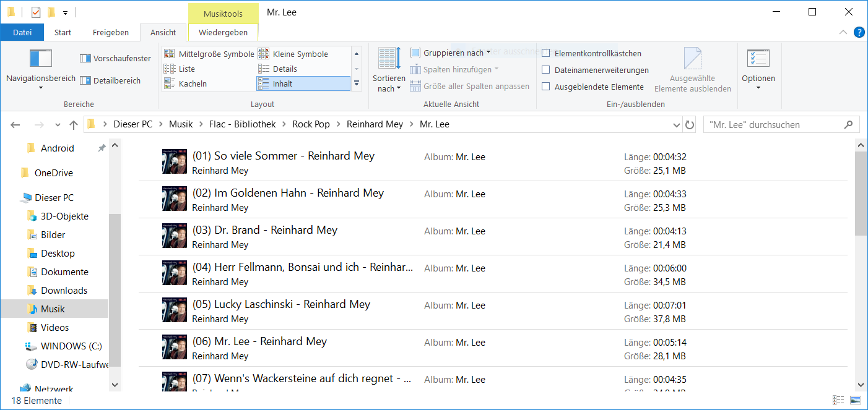Select track (04) Herr Fellmann, Bonsai und ich
Viewport: 868px width, 410px height.
coord(493,274)
